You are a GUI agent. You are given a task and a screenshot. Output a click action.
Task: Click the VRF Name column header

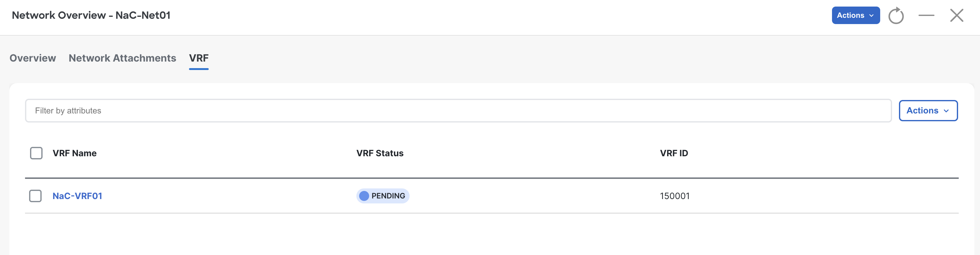click(x=74, y=153)
